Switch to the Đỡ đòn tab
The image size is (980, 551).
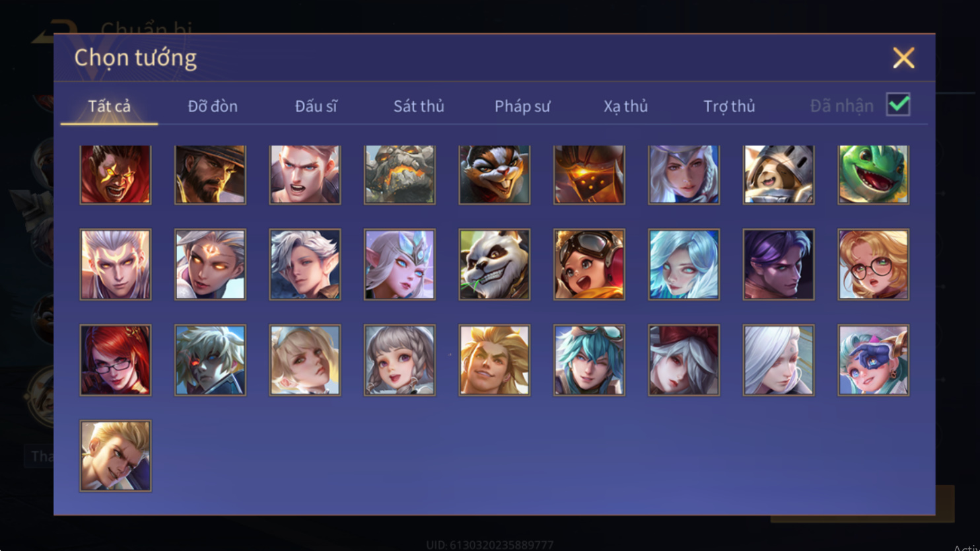tap(213, 106)
